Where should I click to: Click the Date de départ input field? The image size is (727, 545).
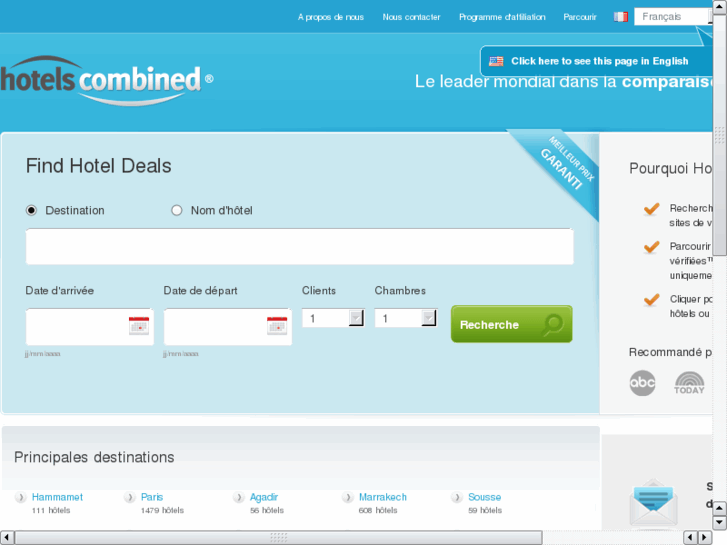[228, 327]
